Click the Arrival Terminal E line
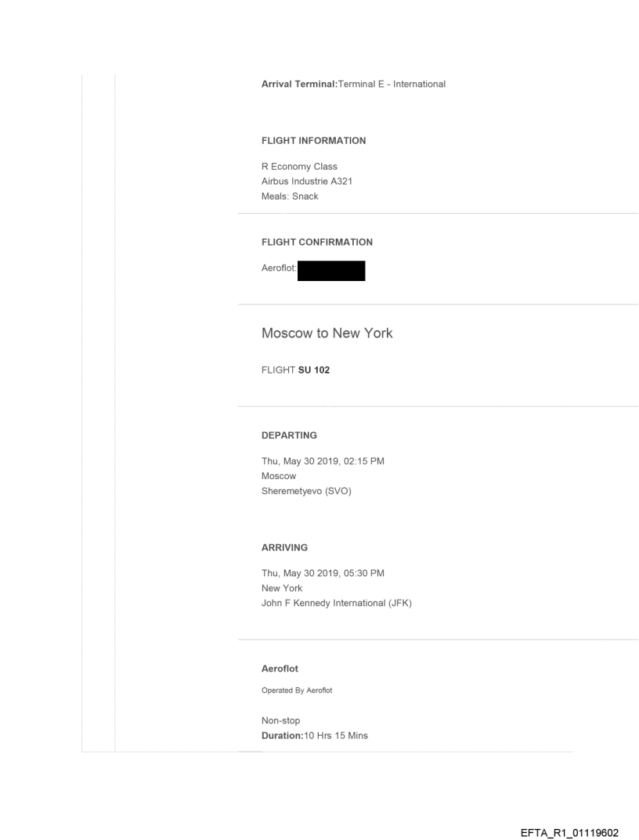 click(x=353, y=84)
